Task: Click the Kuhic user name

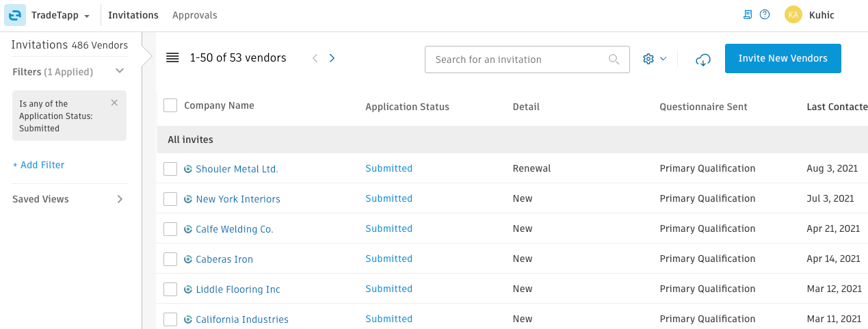Action: pos(821,15)
